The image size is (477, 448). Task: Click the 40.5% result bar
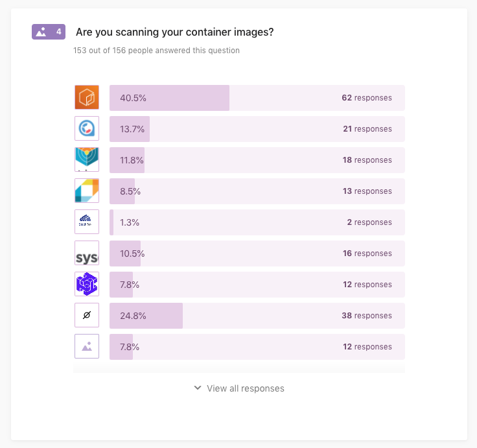coord(257,98)
